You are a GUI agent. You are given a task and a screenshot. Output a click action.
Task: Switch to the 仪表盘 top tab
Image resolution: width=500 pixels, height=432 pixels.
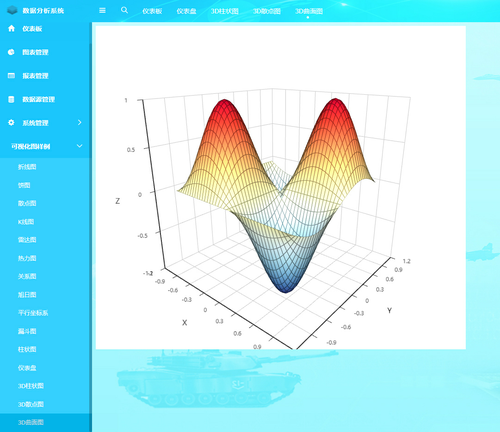pyautogui.click(x=186, y=11)
